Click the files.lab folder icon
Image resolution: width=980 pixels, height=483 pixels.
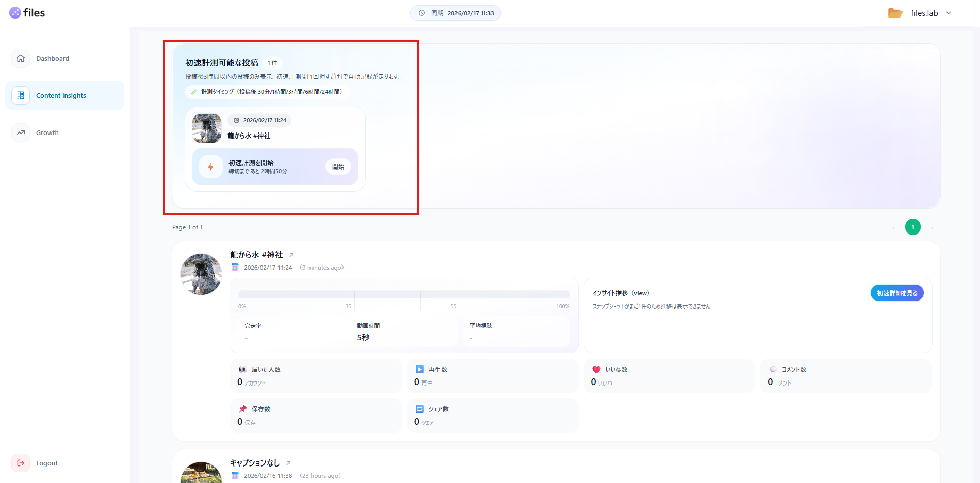tap(895, 13)
